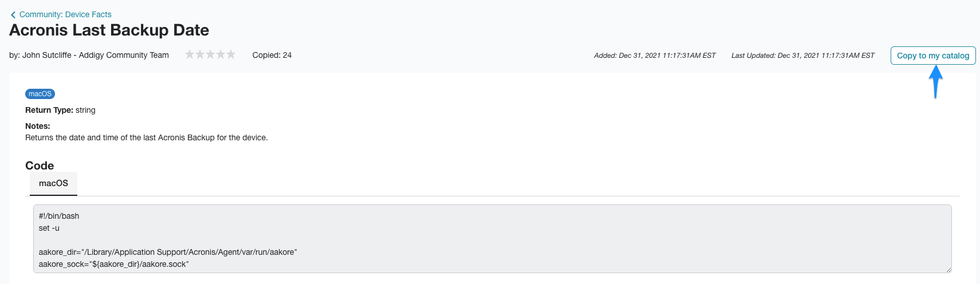Rate with the fifth star
The width and height of the screenshot is (980, 284).
coord(231,54)
